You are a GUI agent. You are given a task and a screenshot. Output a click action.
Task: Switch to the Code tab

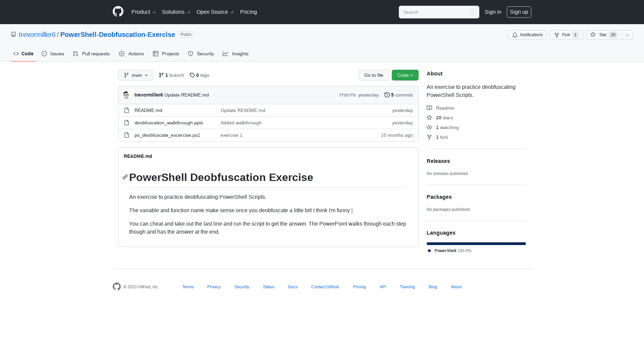tap(23, 54)
